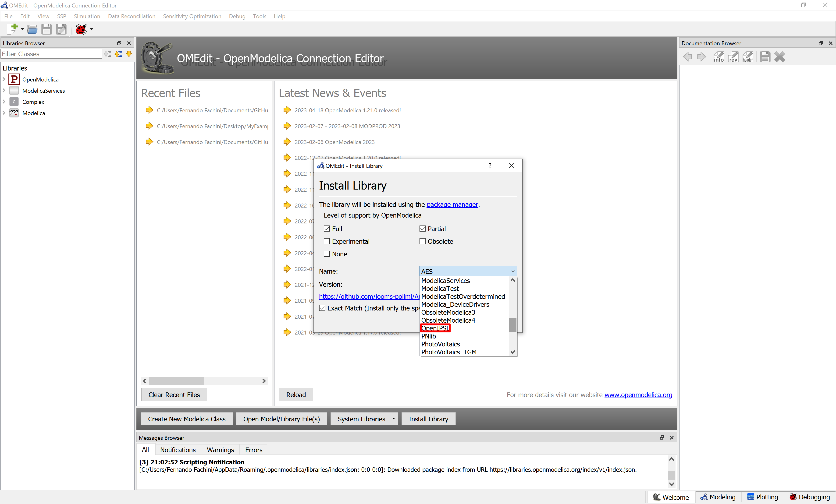
Task: Click the Save As toolbar icon
Action: click(x=61, y=29)
